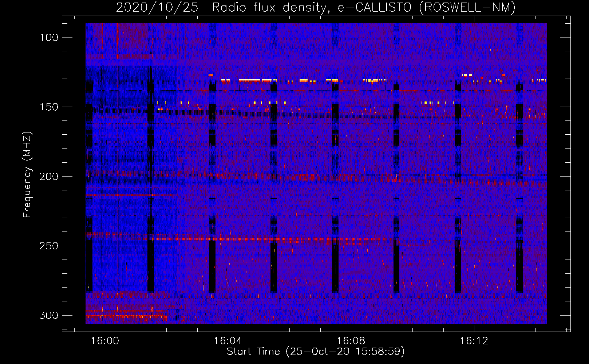Screen dimensions: 589x364
Task: Click the 'Frequency (MHZ)' y-axis title
Action: point(27,174)
